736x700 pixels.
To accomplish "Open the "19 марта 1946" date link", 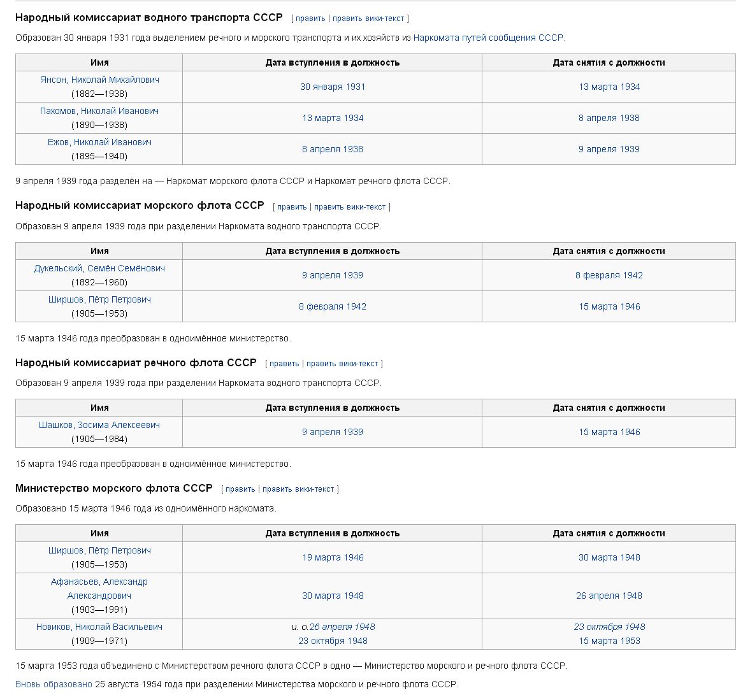I will pyautogui.click(x=333, y=557).
